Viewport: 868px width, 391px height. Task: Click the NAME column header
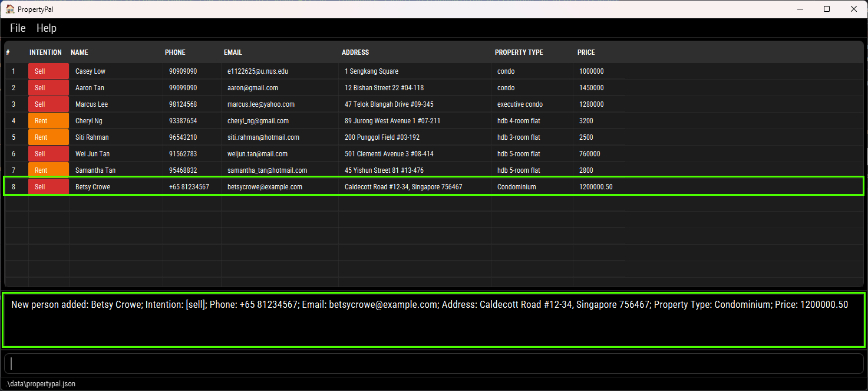79,52
